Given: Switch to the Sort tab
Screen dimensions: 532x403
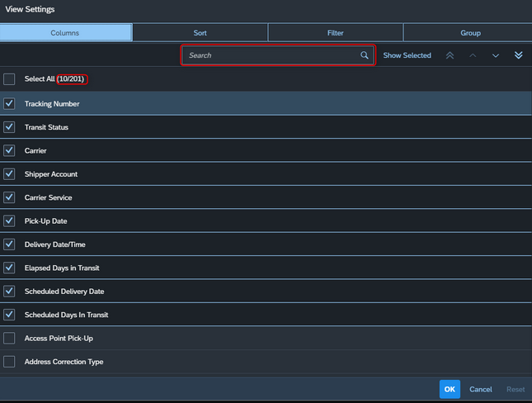Looking at the screenshot, I should [x=200, y=33].
